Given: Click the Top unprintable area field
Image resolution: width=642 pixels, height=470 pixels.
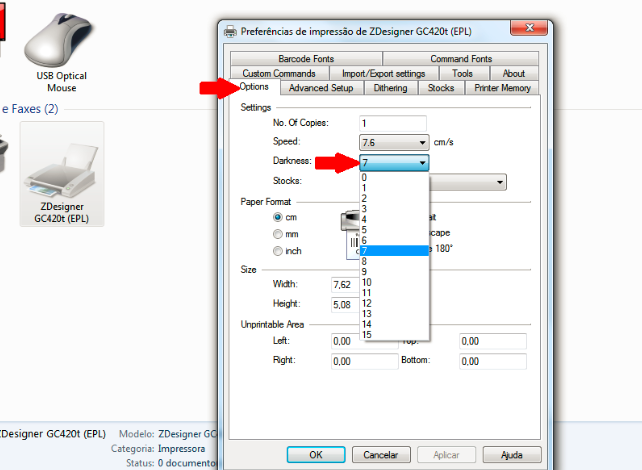Looking at the screenshot, I should pyautogui.click(x=493, y=341).
